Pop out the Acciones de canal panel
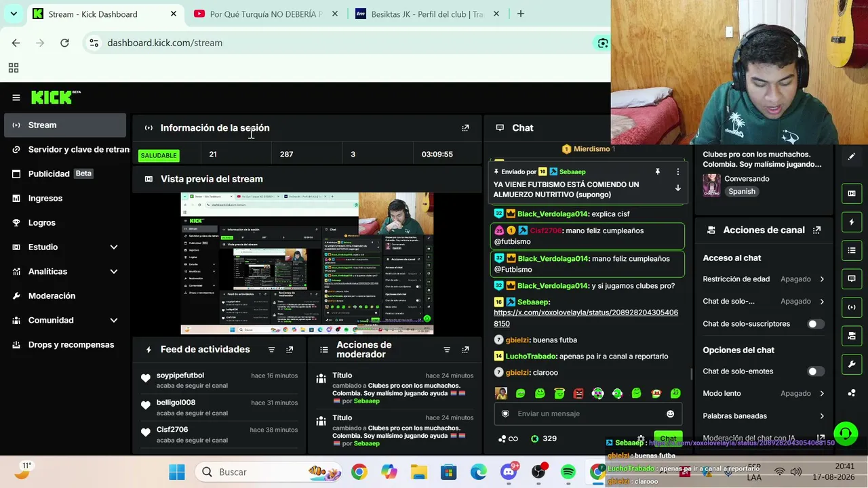 click(817, 230)
